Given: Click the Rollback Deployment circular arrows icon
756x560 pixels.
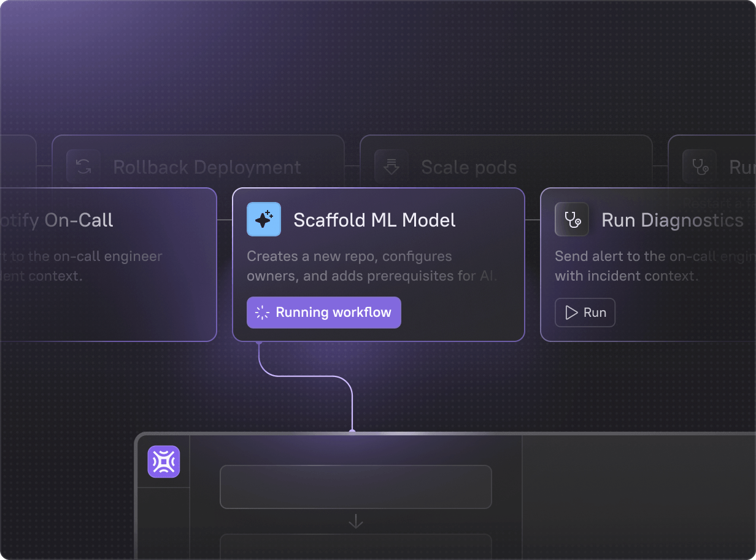Looking at the screenshot, I should [83, 166].
